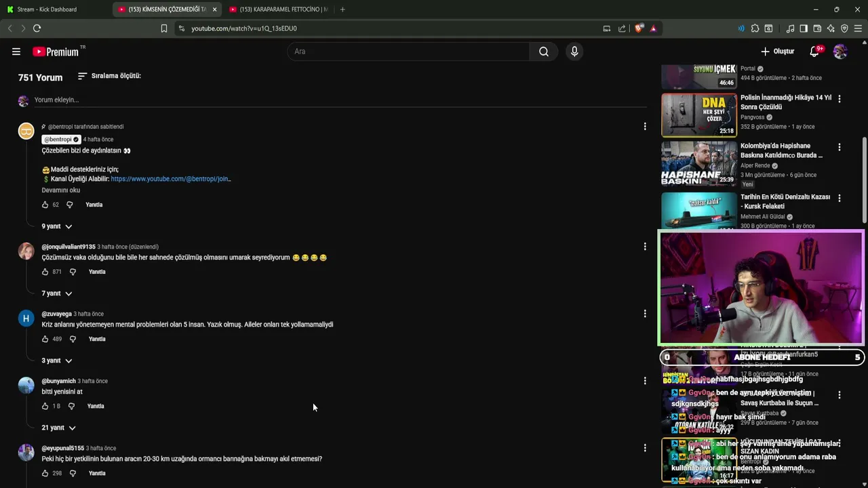
Task: Like the pinned @bentropi comment
Action: click(45, 205)
